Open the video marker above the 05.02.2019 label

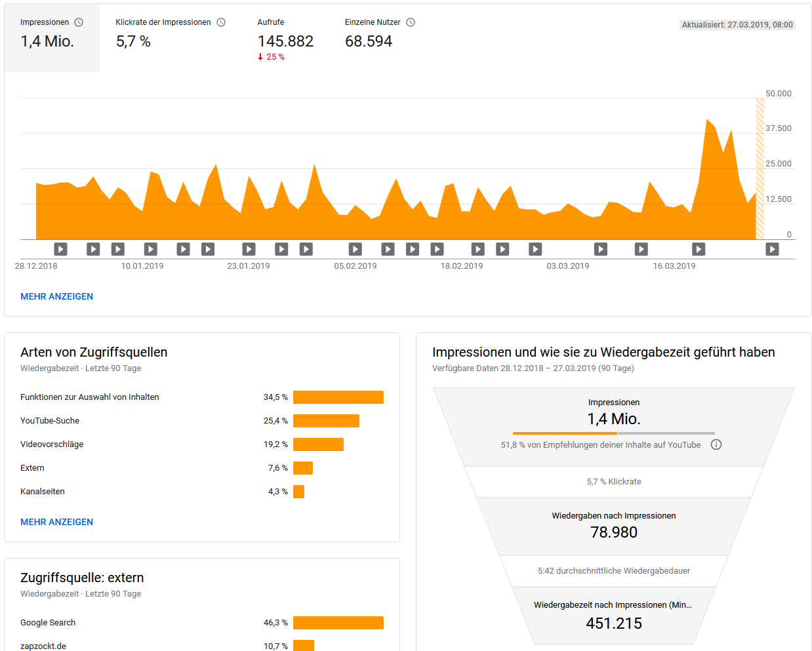point(355,249)
